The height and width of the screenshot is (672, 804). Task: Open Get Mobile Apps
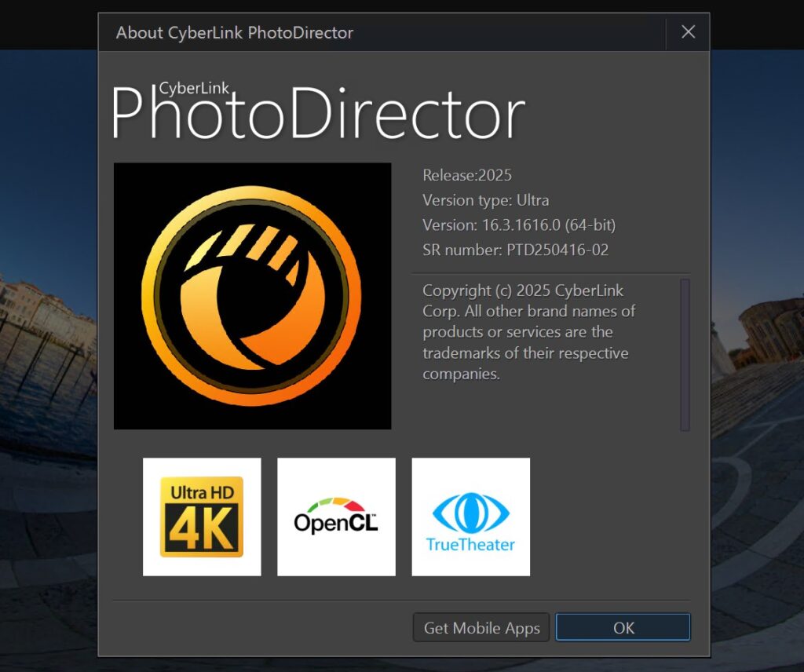click(x=481, y=627)
